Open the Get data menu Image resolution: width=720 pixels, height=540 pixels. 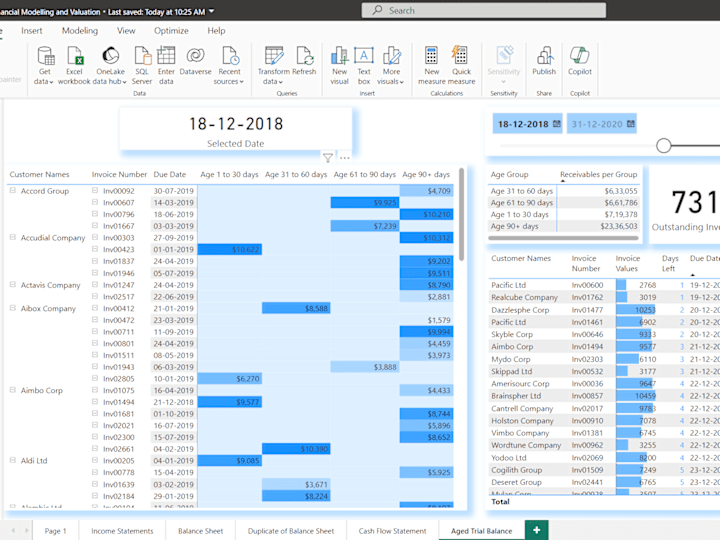45,66
